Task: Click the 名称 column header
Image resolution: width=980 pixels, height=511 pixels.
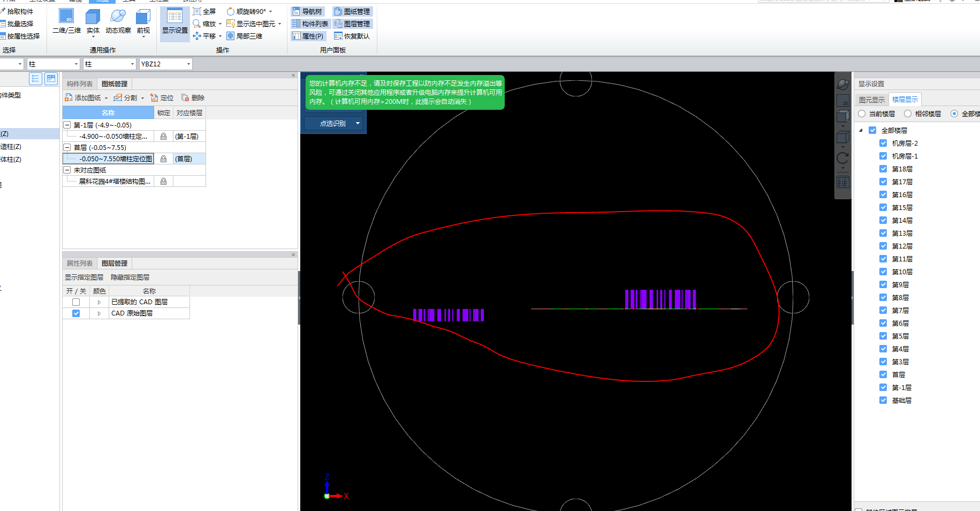Action: coord(108,113)
